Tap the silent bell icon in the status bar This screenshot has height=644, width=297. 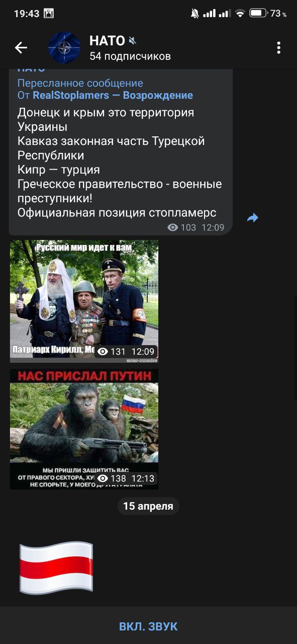coord(194,14)
